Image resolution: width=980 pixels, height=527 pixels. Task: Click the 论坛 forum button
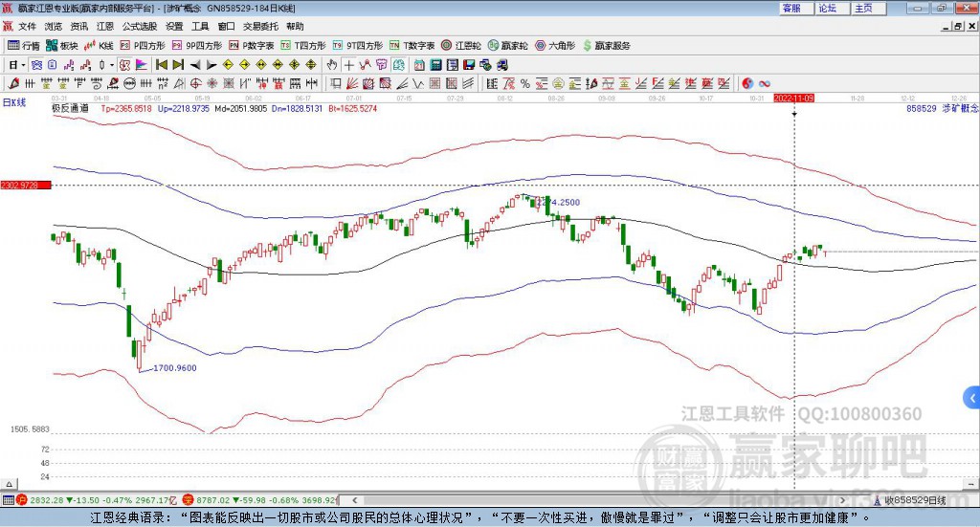pos(832,8)
